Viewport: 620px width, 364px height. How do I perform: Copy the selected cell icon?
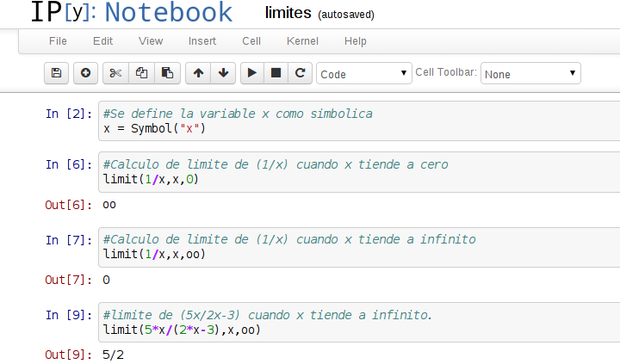point(141,74)
